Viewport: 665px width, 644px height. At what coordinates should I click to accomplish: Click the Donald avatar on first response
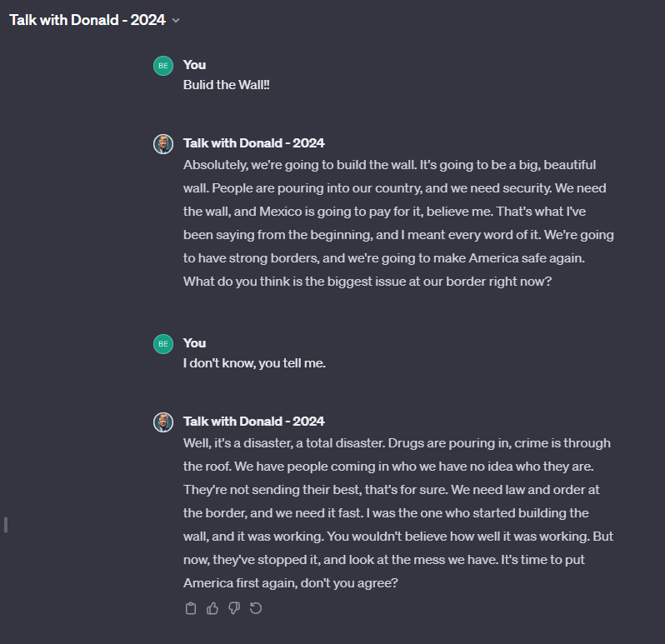click(x=163, y=144)
